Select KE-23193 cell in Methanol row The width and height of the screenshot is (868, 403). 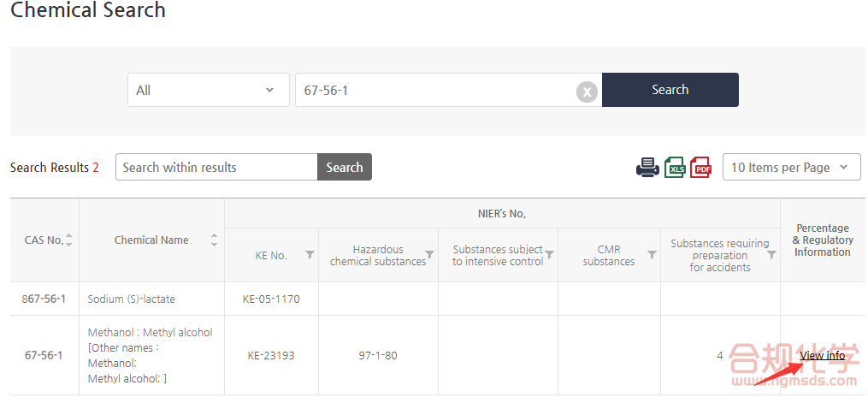(271, 356)
